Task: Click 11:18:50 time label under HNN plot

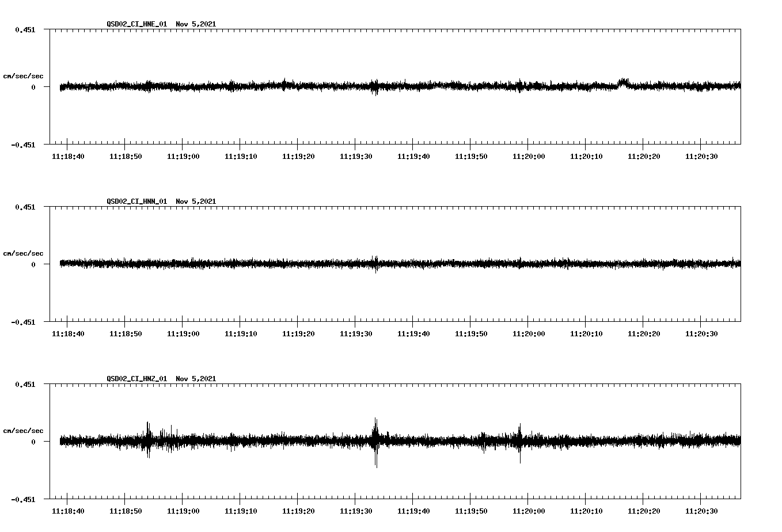Action: pos(126,334)
